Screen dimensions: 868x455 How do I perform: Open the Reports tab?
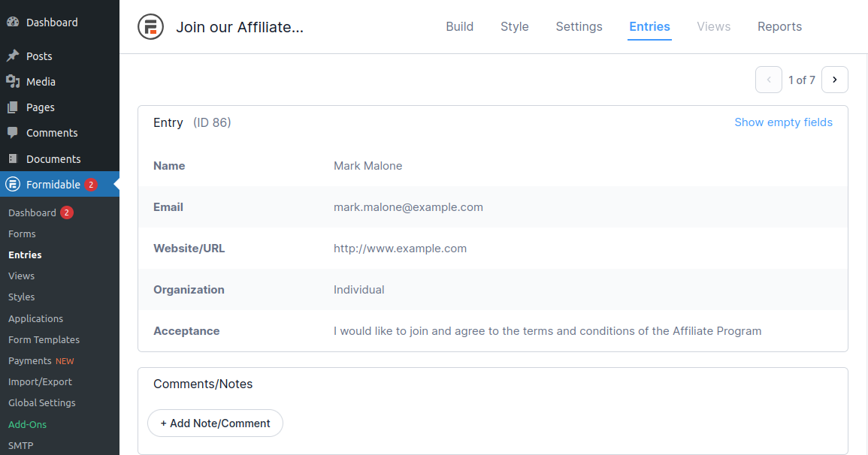coord(779,27)
